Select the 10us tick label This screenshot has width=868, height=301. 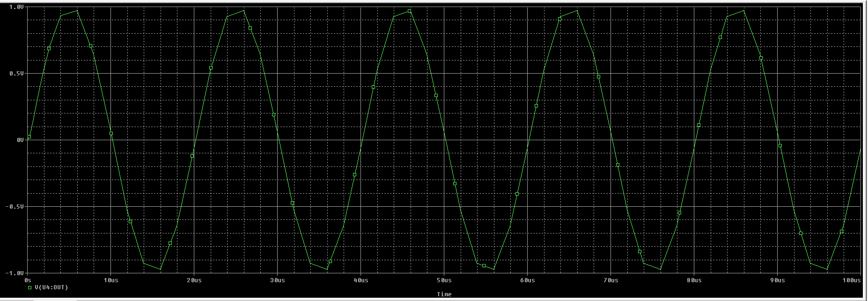point(110,280)
